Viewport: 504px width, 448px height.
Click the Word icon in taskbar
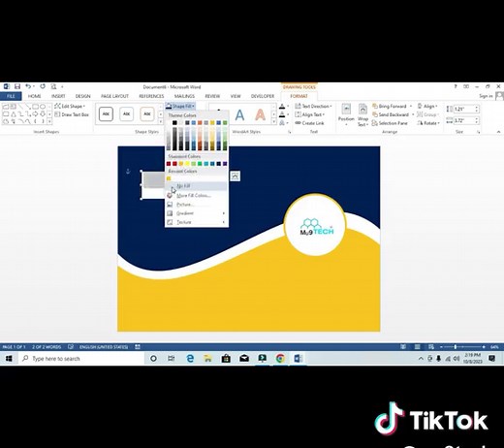[298, 359]
